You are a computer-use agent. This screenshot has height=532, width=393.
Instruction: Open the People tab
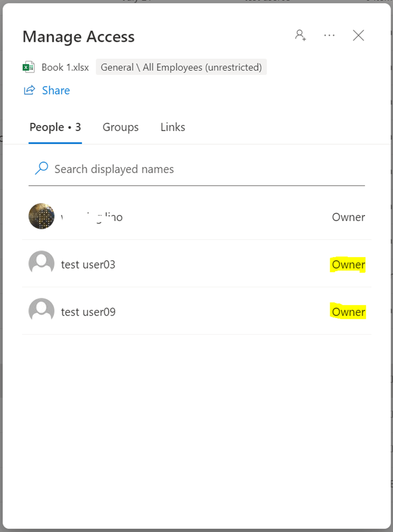pos(55,127)
